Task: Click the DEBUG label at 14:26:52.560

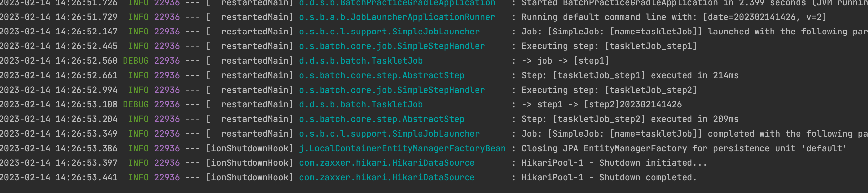Action: click(135, 61)
